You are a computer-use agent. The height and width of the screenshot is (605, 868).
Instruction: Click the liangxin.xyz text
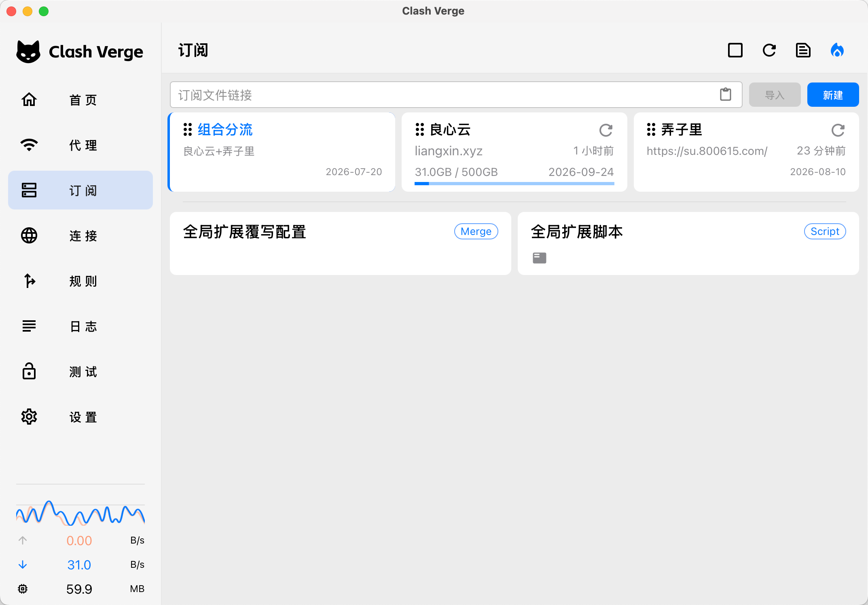pos(449,151)
